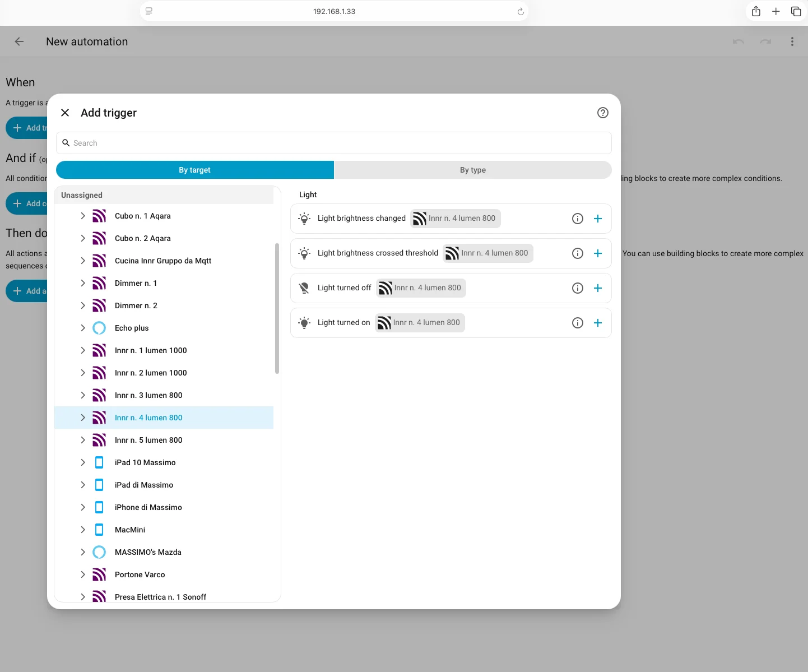Click Light turned on bulb icon

[304, 323]
